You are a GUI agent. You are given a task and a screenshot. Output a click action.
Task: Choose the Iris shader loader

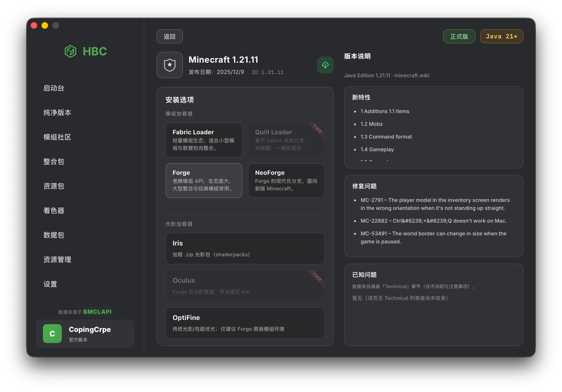245,249
